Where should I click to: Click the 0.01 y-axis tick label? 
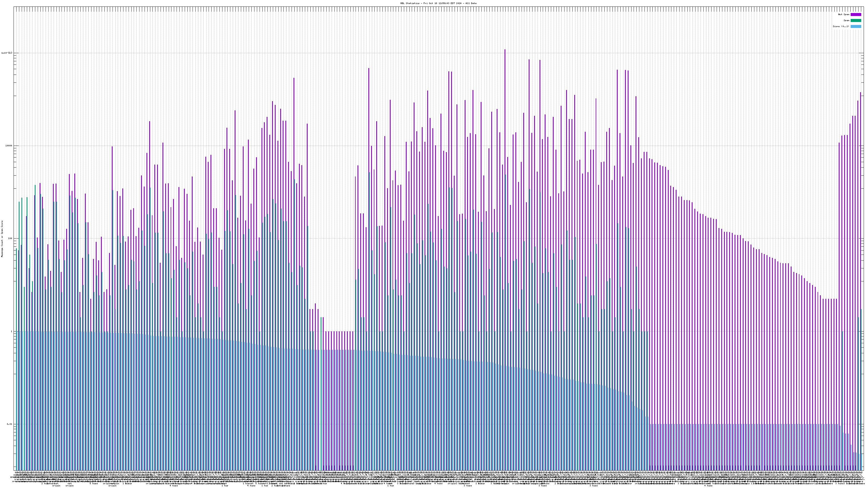click(x=9, y=424)
